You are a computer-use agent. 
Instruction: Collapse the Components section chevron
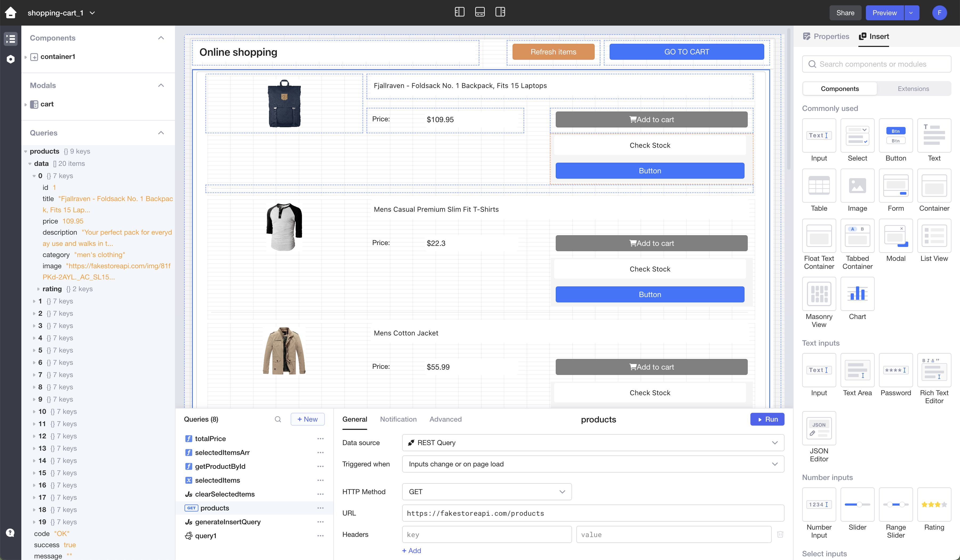pyautogui.click(x=161, y=38)
